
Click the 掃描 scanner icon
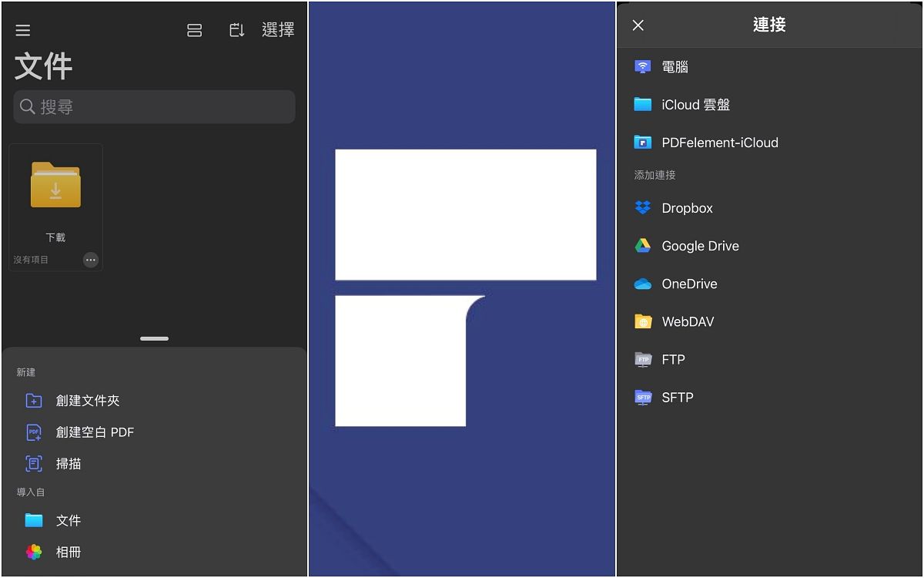(34, 464)
